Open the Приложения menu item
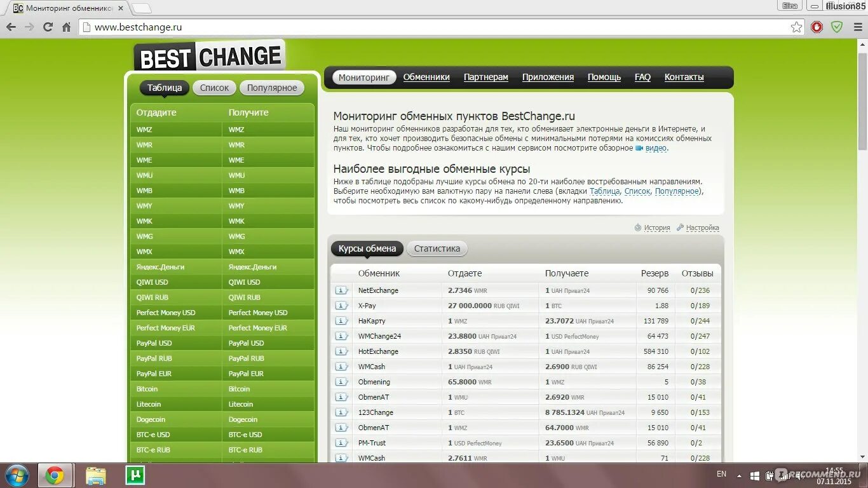 548,78
